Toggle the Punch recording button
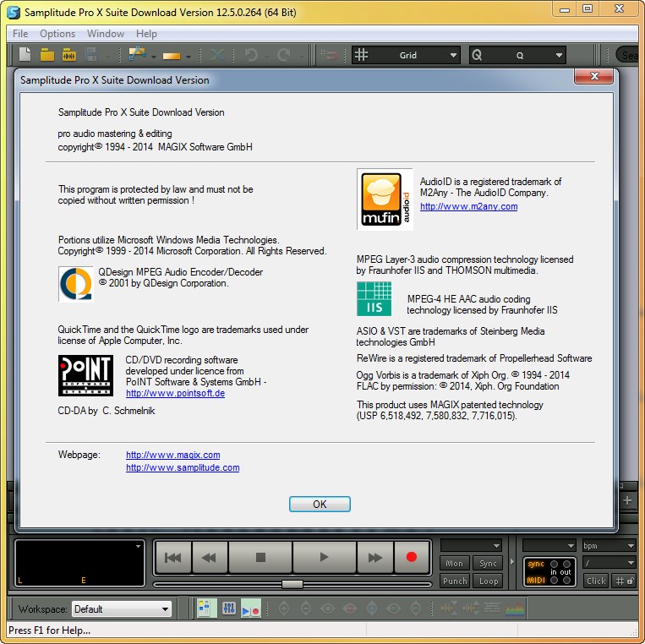Screen dimensions: 645x644 pos(455,581)
